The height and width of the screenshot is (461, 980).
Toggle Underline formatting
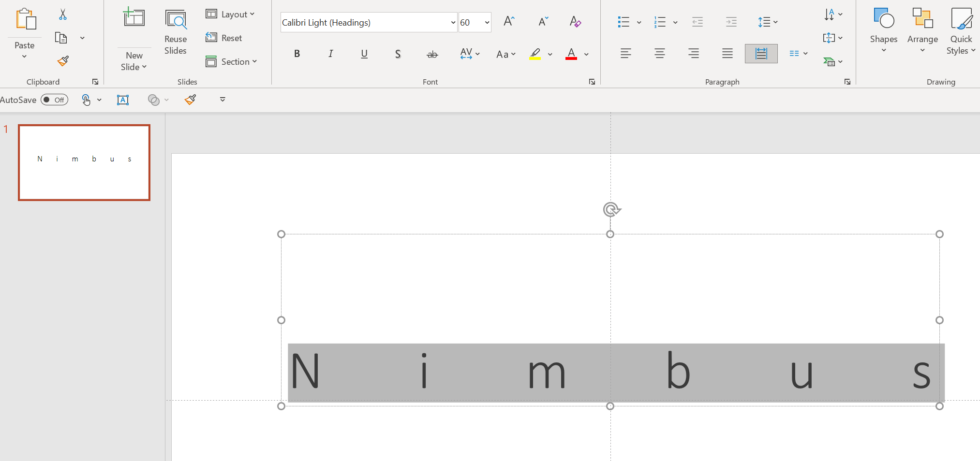(364, 54)
